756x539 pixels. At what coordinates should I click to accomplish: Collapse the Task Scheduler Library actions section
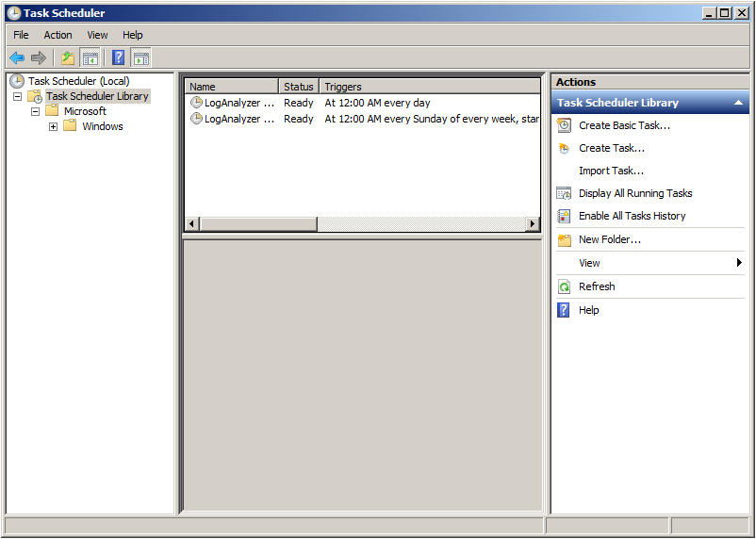738,103
